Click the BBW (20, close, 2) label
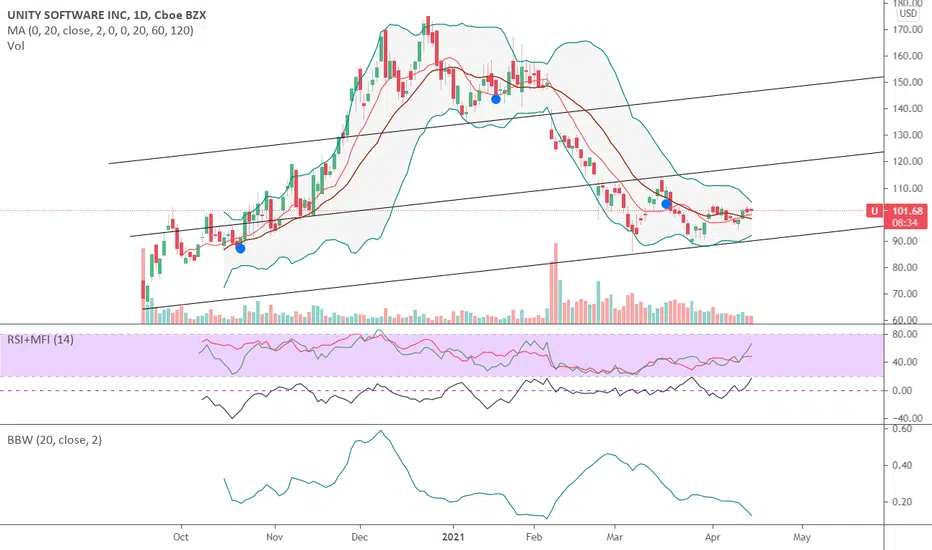 [54, 440]
